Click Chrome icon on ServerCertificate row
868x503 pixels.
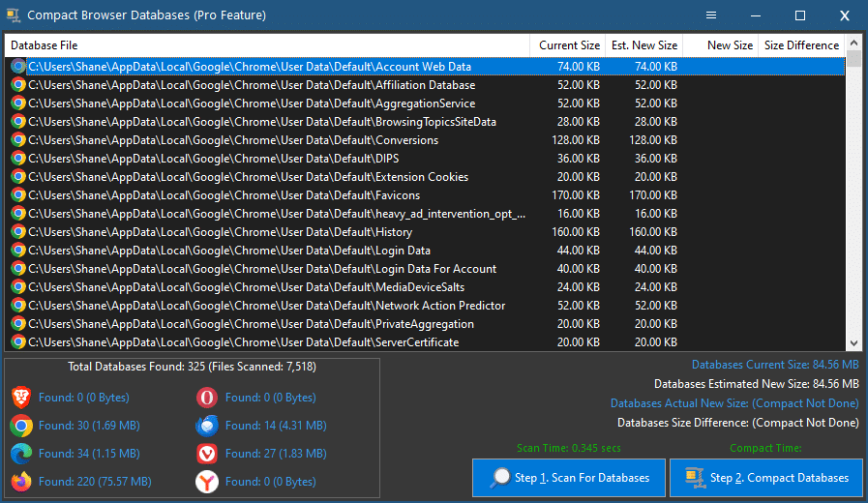click(x=18, y=342)
